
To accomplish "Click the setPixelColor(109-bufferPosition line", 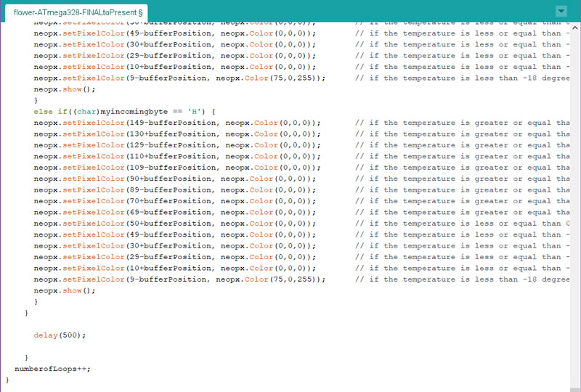I will 177,168.
